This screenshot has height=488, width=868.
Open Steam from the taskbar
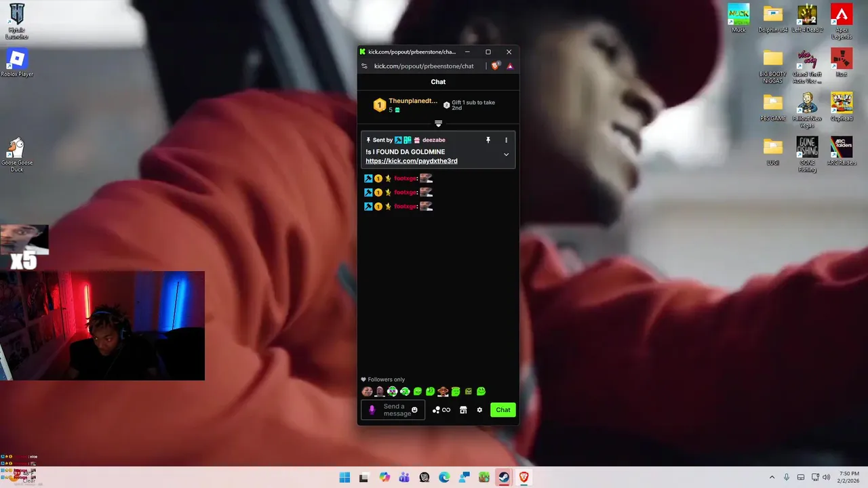coord(504,477)
